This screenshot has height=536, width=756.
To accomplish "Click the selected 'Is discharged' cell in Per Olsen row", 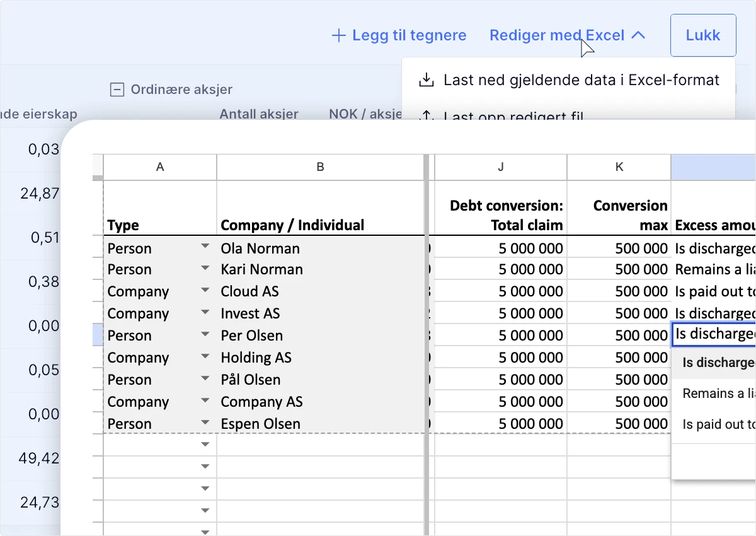I will pyautogui.click(x=713, y=334).
